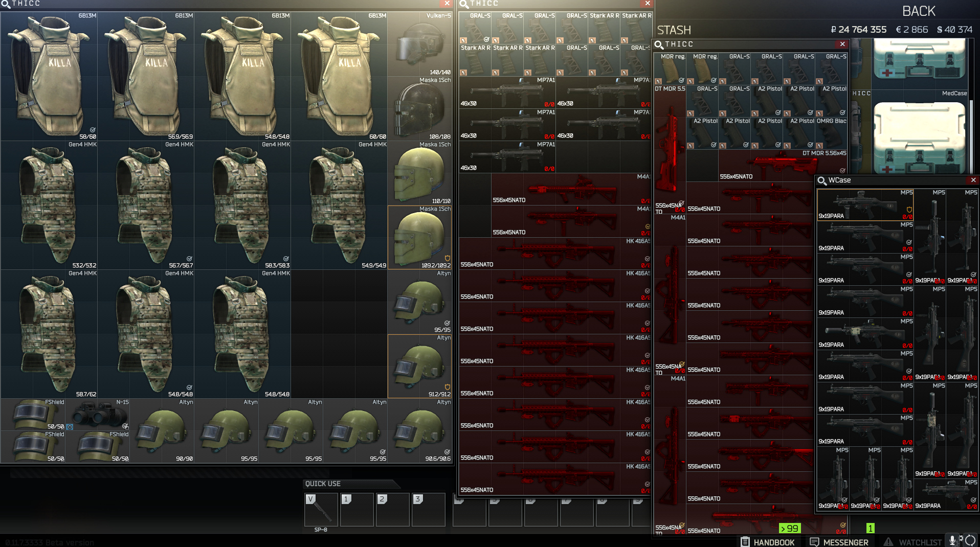980x547 pixels.
Task: Select the N-15 night vision goggles
Action: 97,415
